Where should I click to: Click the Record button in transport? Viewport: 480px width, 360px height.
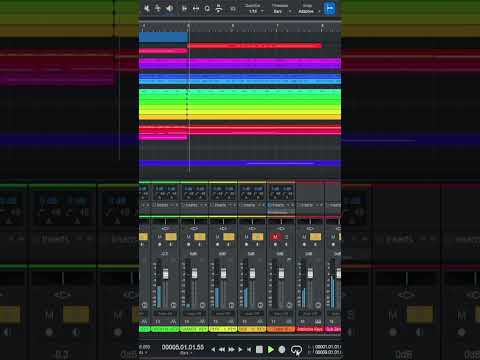[x=282, y=349]
